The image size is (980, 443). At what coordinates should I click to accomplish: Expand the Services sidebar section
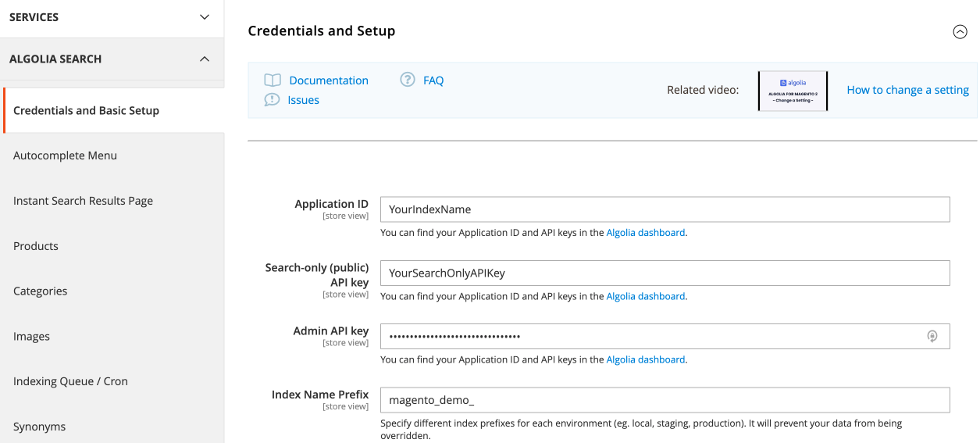point(112,17)
